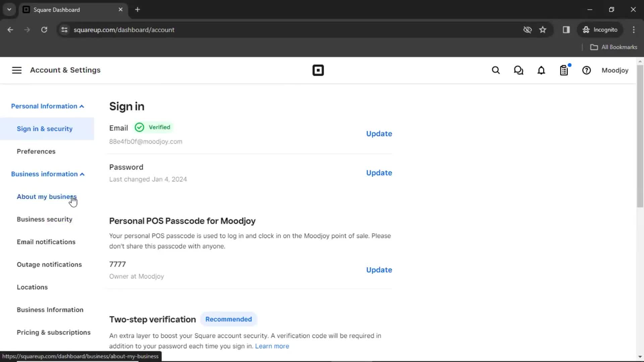Click Learn more link for two-step verification
The image size is (644, 362).
tap(272, 346)
